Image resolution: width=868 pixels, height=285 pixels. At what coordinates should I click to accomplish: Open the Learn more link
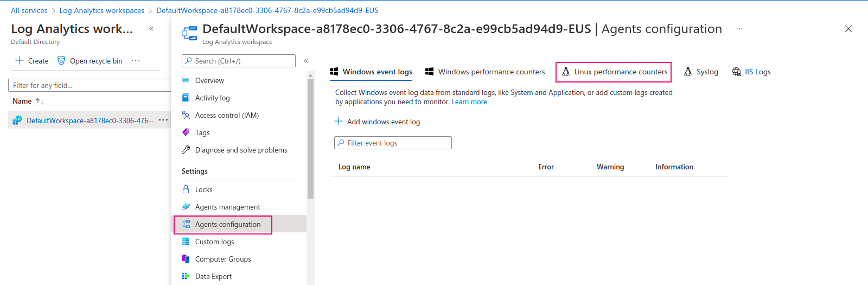[x=469, y=102]
